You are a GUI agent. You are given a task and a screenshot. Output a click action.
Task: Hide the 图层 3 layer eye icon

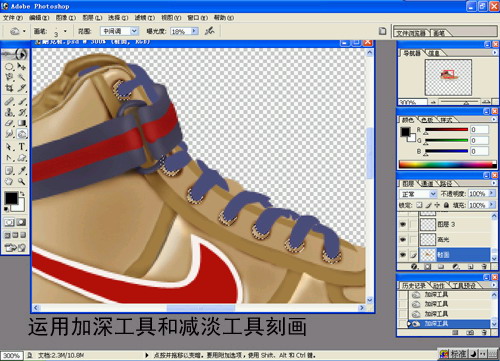pos(403,224)
